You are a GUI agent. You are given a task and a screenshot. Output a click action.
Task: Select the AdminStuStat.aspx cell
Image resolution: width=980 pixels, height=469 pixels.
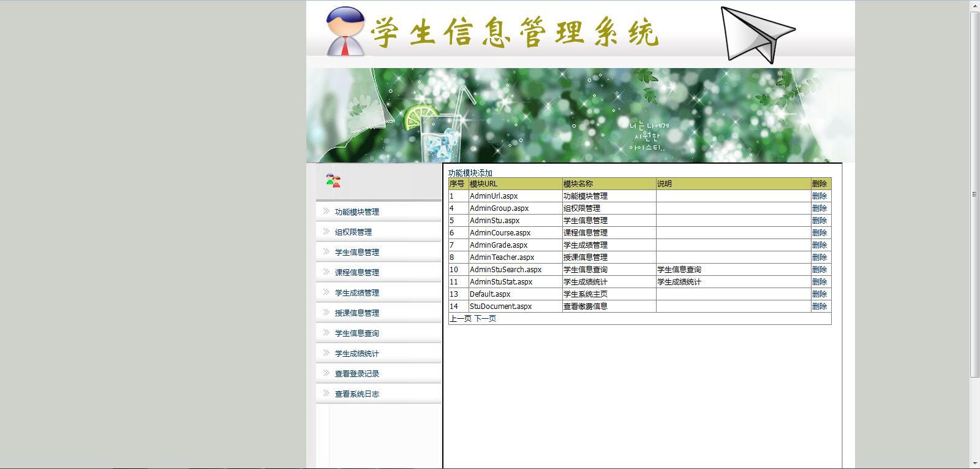click(515, 282)
